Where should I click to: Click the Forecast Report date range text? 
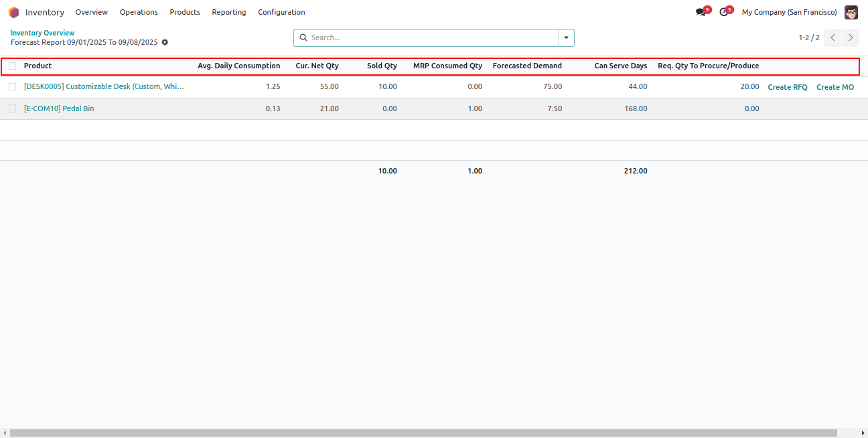pyautogui.click(x=84, y=42)
